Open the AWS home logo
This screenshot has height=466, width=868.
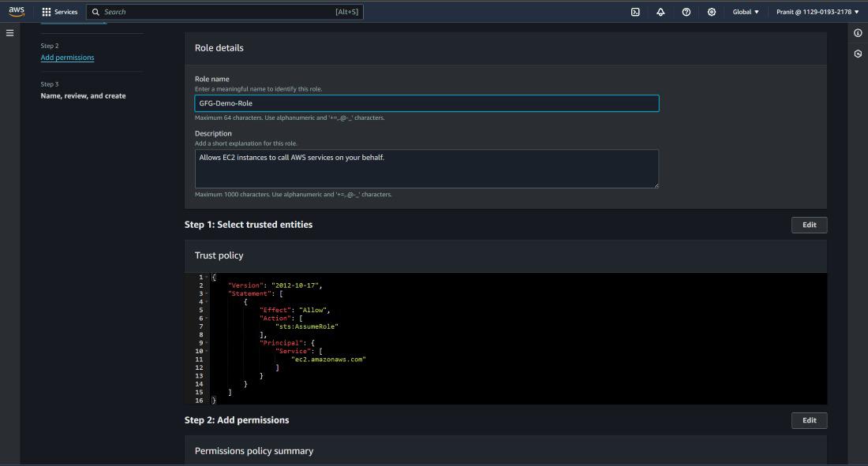point(17,12)
